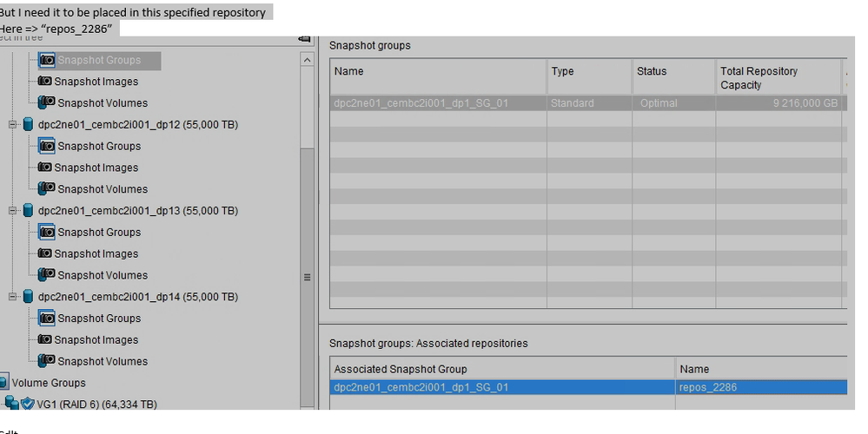Image resolution: width=868 pixels, height=434 pixels.
Task: Click the Snapshot Volumes icon under dp13
Action: click(x=47, y=275)
